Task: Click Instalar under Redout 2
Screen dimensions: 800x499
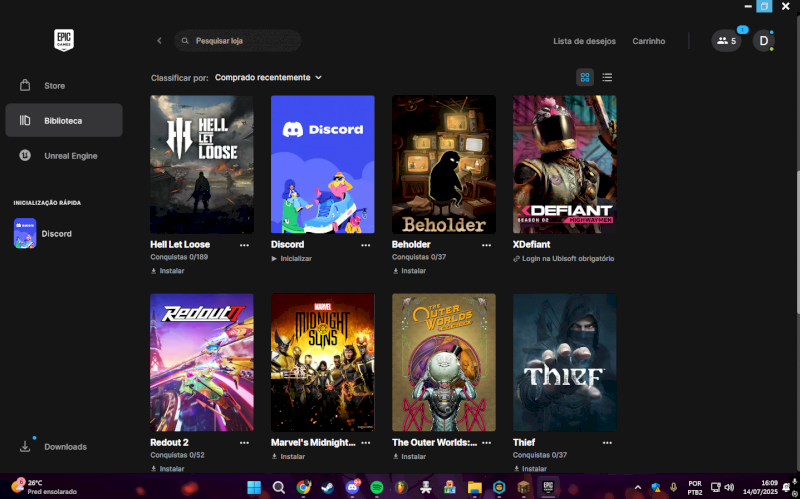Action: point(168,468)
